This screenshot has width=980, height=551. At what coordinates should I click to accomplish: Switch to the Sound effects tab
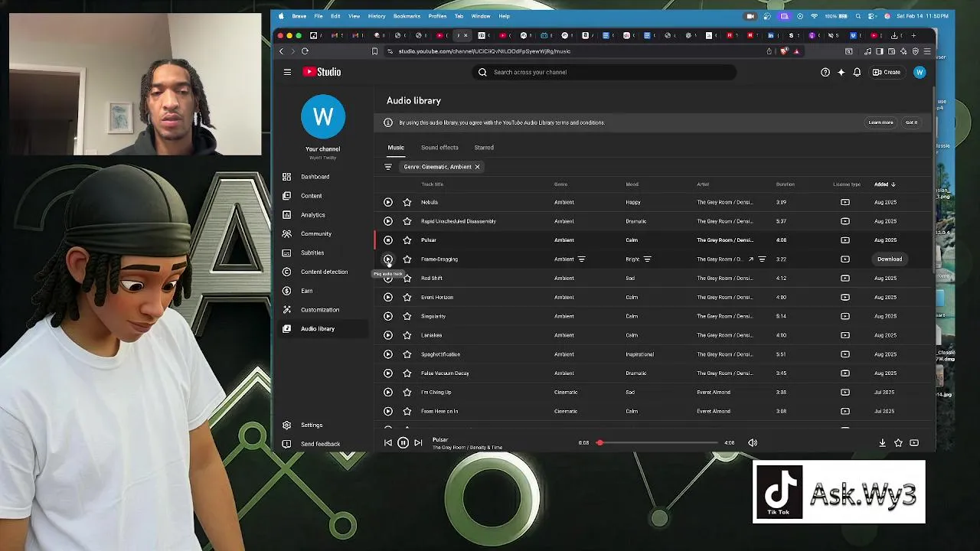click(x=439, y=148)
